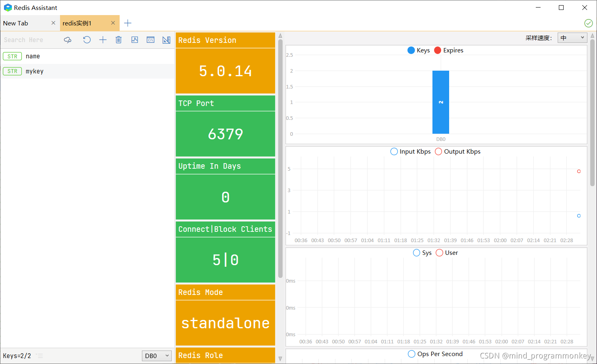Viewport: 597px width, 364px height.
Task: Open new tab with plus icon
Action: tap(128, 23)
